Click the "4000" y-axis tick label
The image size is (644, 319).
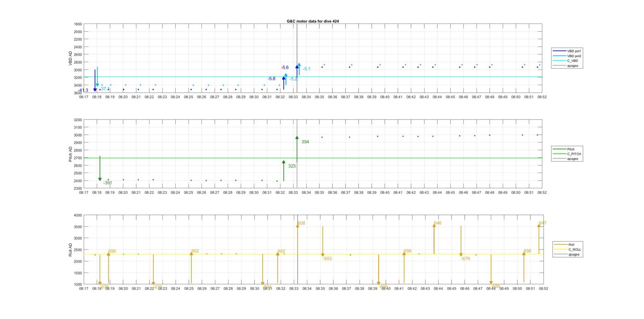[78, 215]
